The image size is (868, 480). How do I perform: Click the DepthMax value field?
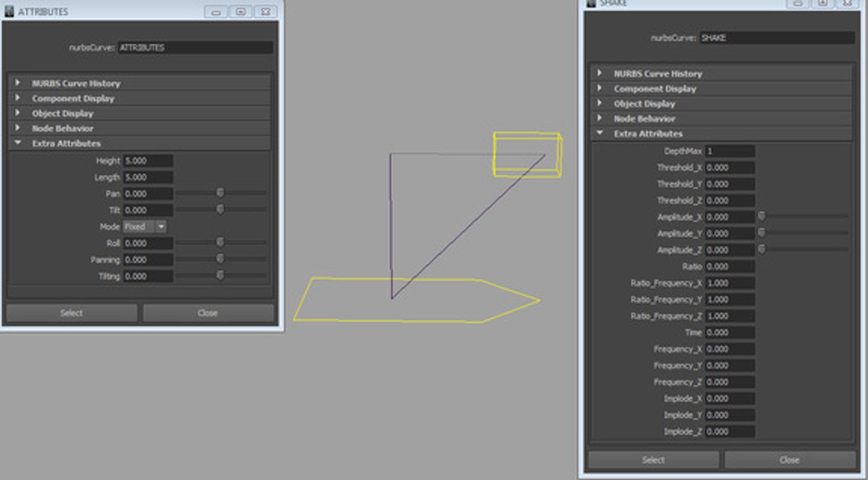coord(730,151)
